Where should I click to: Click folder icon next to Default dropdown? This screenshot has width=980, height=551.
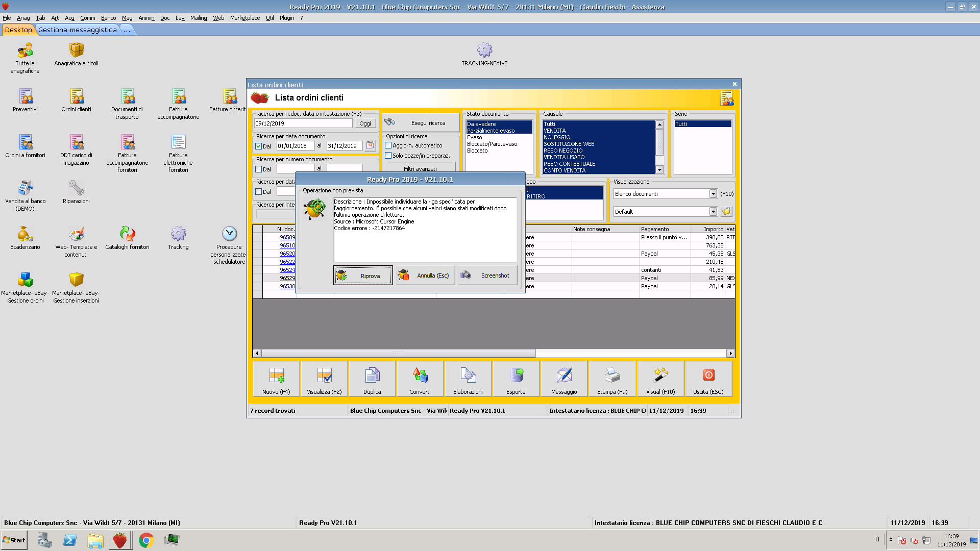tap(726, 211)
